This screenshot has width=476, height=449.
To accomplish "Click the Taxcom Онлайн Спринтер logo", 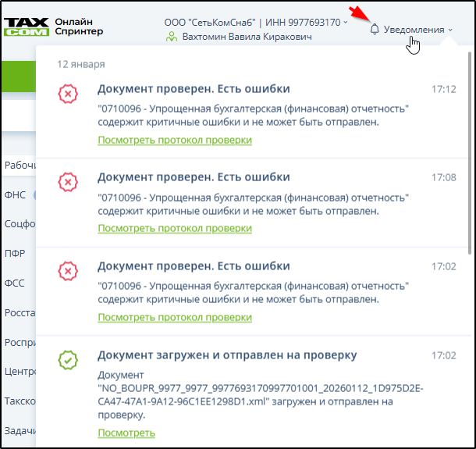I will [x=53, y=27].
